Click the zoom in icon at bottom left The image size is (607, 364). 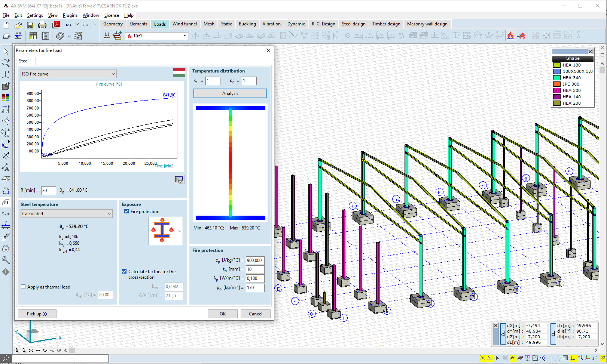point(17,350)
